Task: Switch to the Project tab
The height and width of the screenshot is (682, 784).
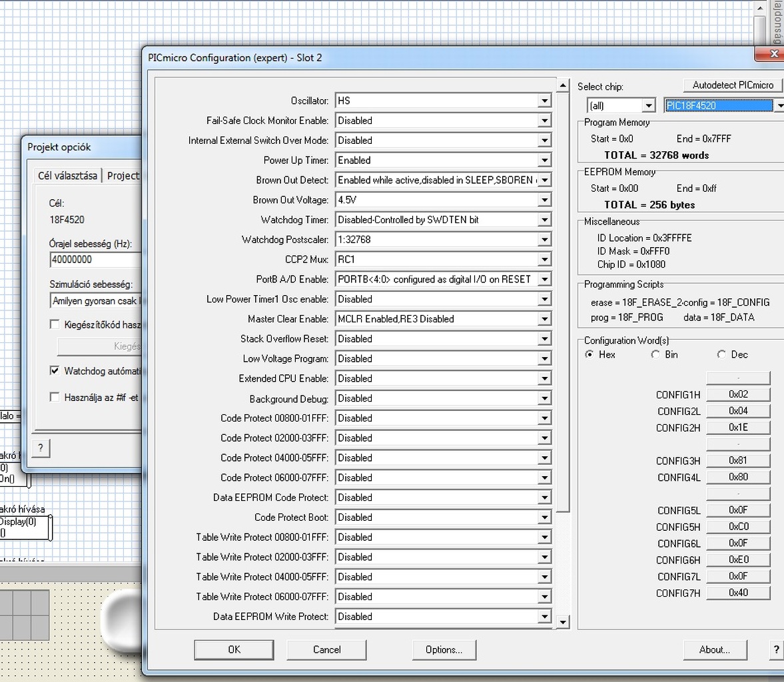Action: pos(123,175)
